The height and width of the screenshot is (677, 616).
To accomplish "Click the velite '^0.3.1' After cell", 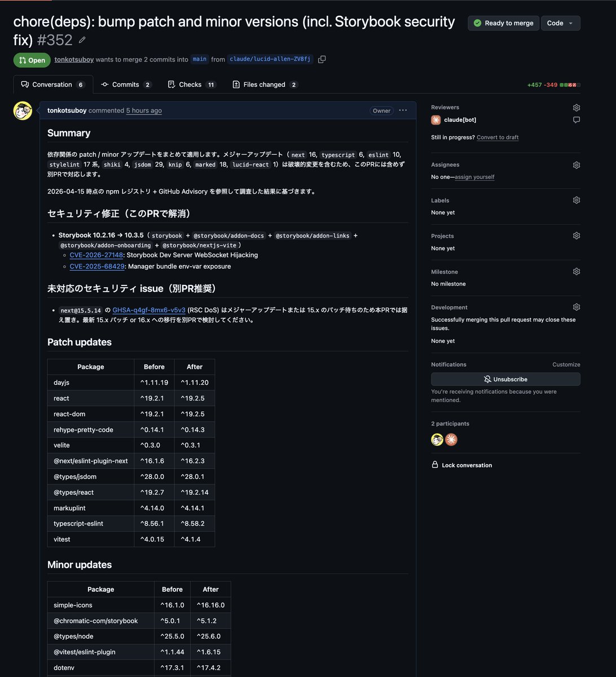I will (195, 445).
